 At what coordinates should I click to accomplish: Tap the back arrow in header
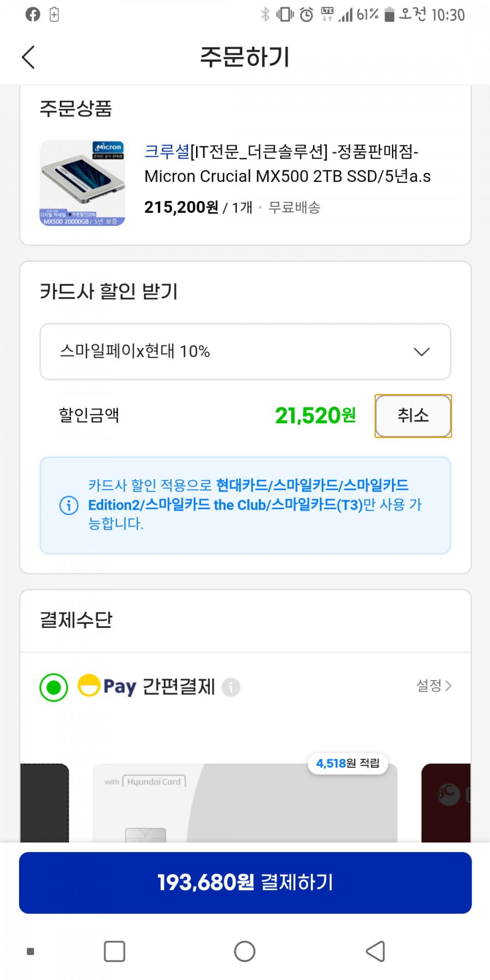click(28, 57)
